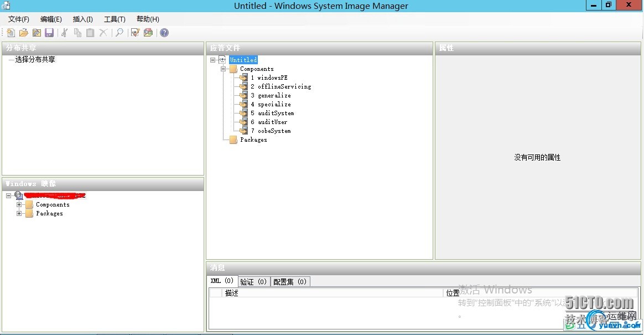Select the '1 windowsPE' pass
644x335 pixels.
click(269, 78)
